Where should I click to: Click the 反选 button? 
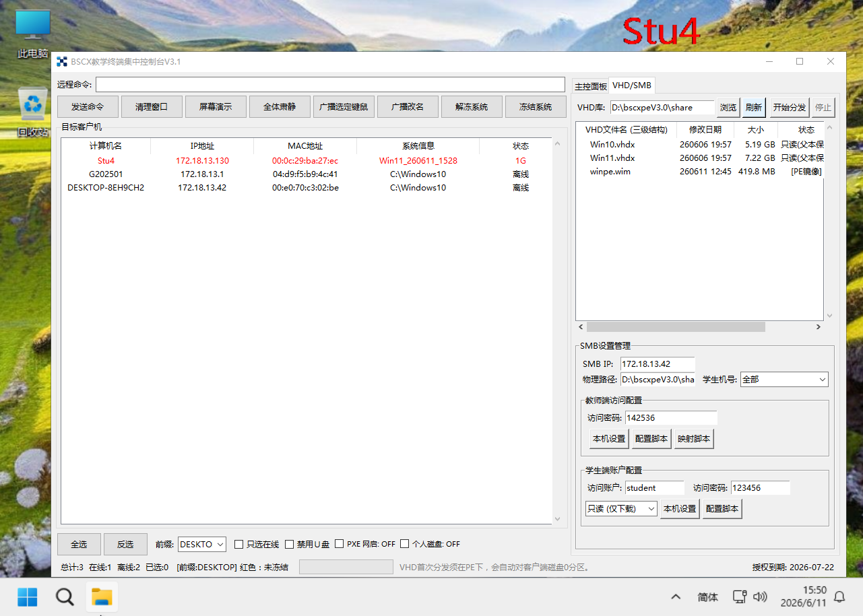pyautogui.click(x=125, y=545)
